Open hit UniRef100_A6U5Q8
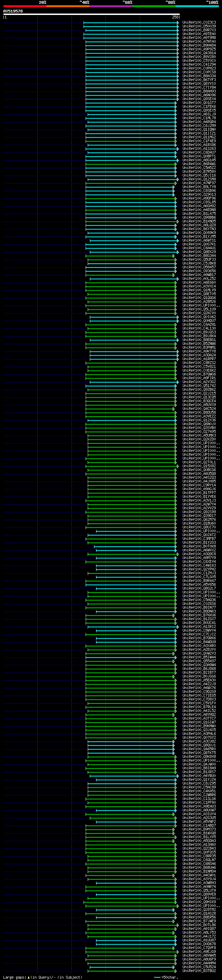This screenshot has width=222, height=980. point(199,473)
